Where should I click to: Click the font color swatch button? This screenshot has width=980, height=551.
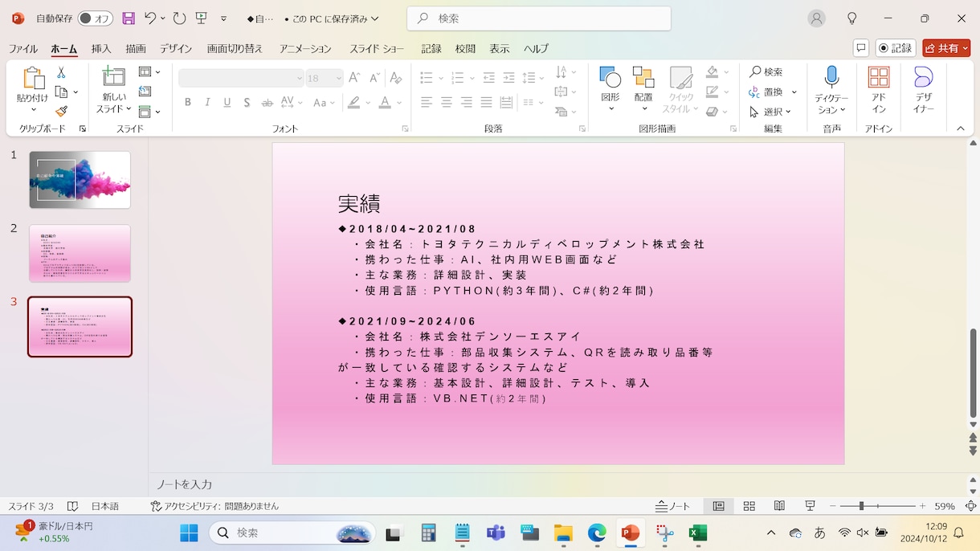click(x=385, y=102)
